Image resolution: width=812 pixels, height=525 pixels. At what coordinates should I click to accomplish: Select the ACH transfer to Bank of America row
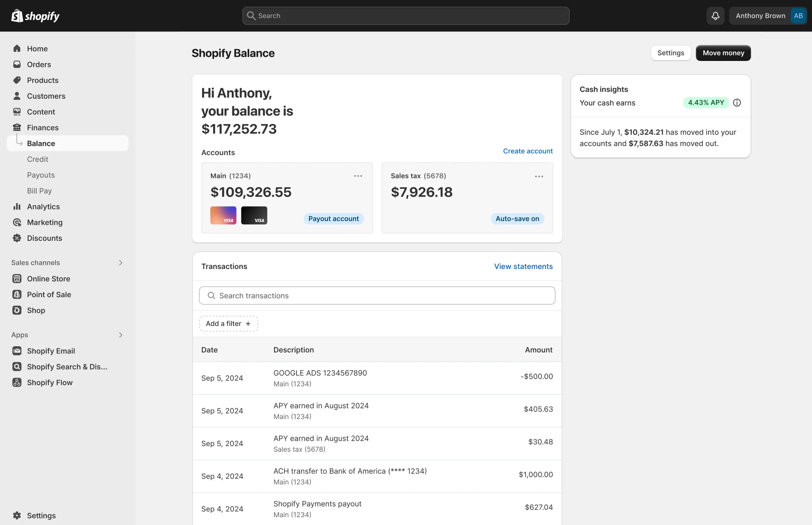pos(377,476)
